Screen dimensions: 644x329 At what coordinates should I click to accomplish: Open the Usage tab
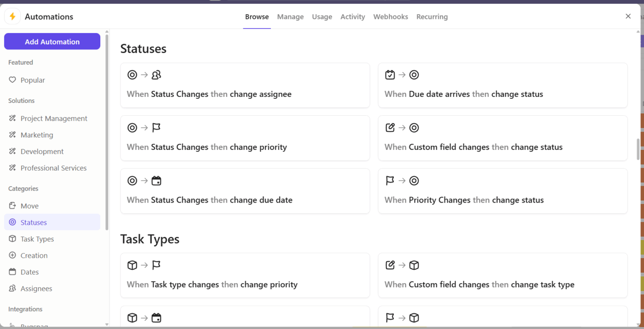(322, 17)
